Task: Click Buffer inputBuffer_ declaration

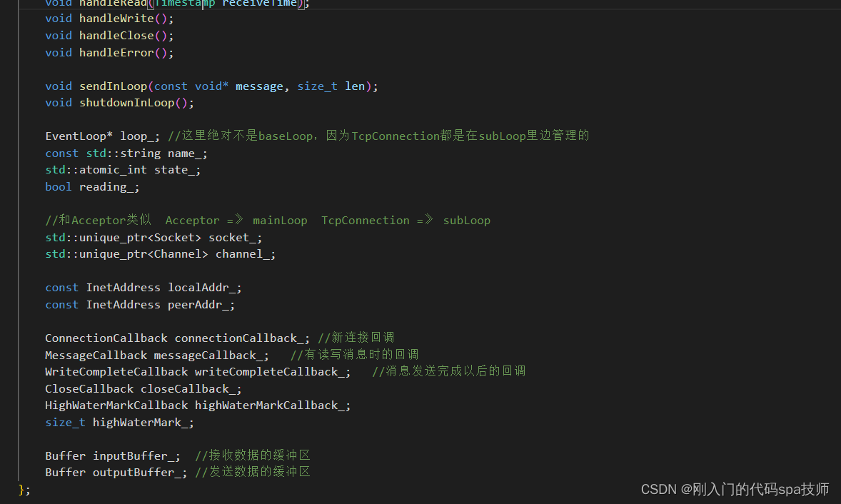Action: click(113, 456)
